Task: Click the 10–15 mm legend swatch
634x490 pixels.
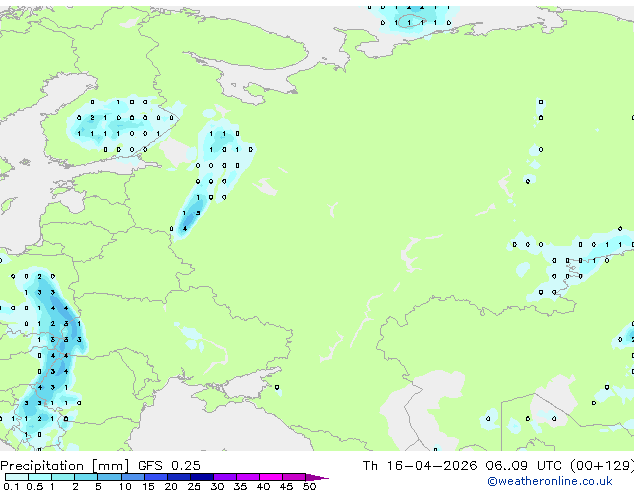Action: (132, 477)
